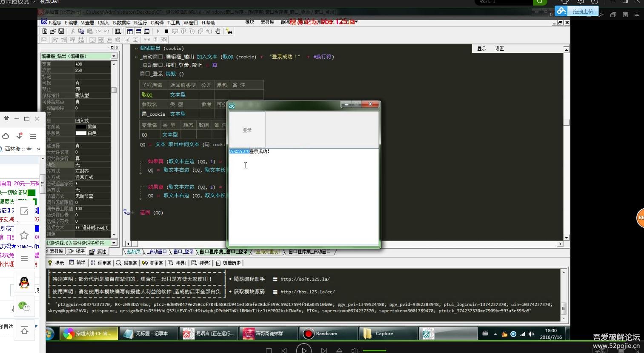Click the back-to-top arrow icon in sidebar

pyautogui.click(x=24, y=330)
